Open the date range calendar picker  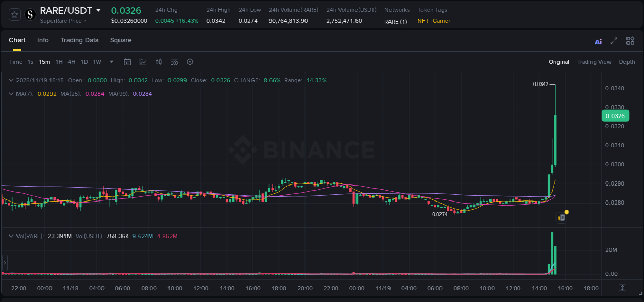coord(127,62)
